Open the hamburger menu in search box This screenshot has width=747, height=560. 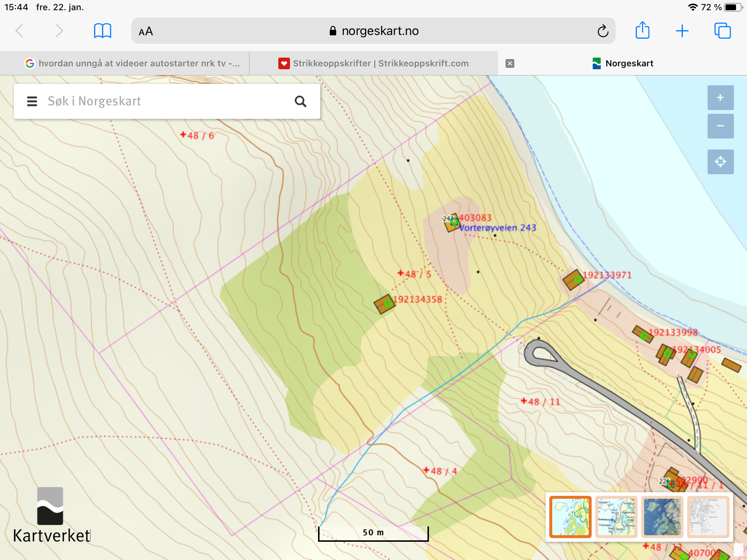[32, 101]
